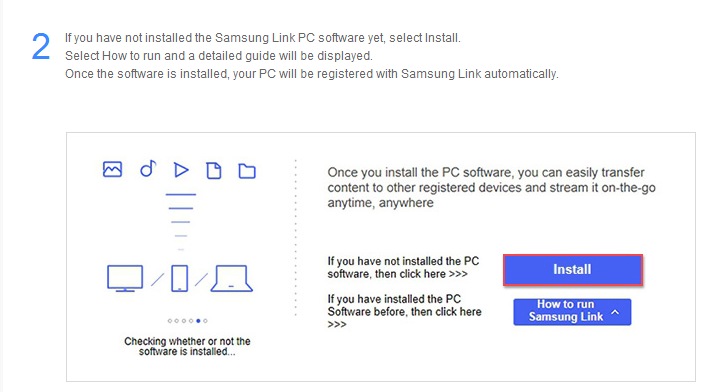Viewport: 702px width, 392px height.
Task: Click the document file icon
Action: coord(214,171)
